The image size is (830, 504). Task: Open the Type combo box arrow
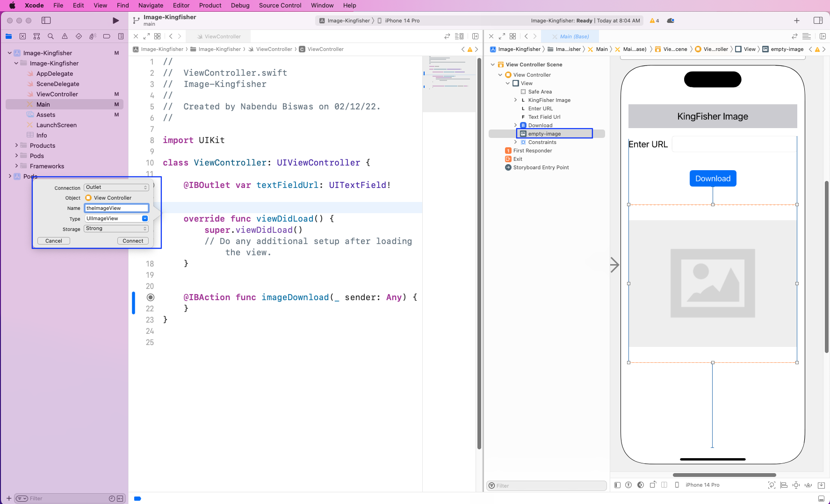click(145, 218)
